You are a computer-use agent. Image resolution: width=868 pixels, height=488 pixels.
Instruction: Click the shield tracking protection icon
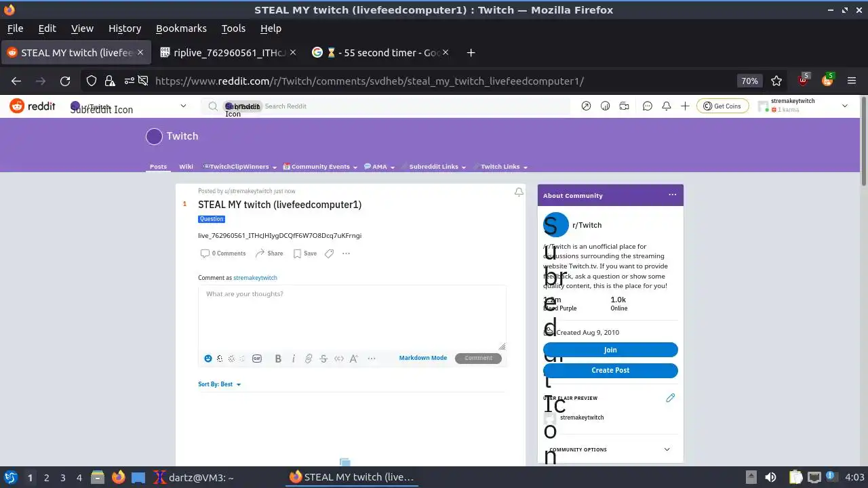point(92,81)
